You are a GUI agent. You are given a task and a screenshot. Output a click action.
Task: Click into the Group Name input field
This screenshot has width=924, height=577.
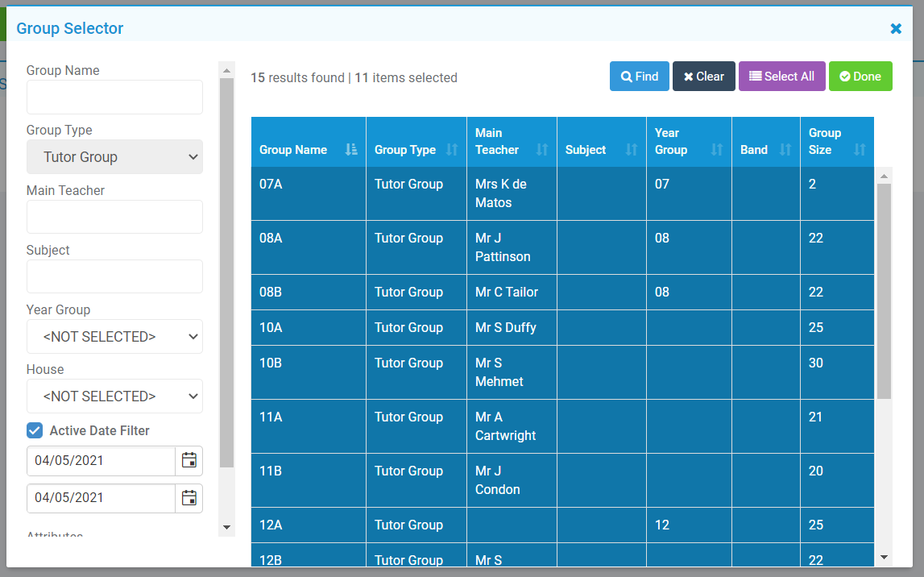pos(114,98)
